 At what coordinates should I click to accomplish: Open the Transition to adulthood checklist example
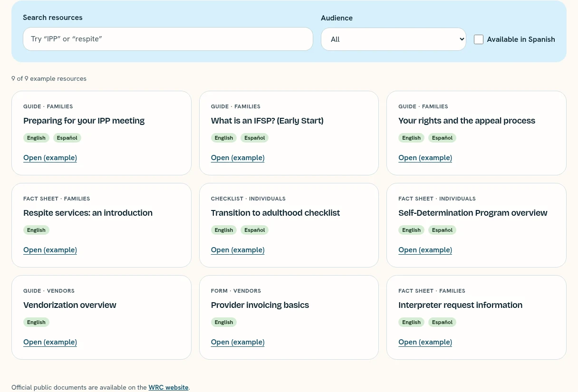point(238,250)
